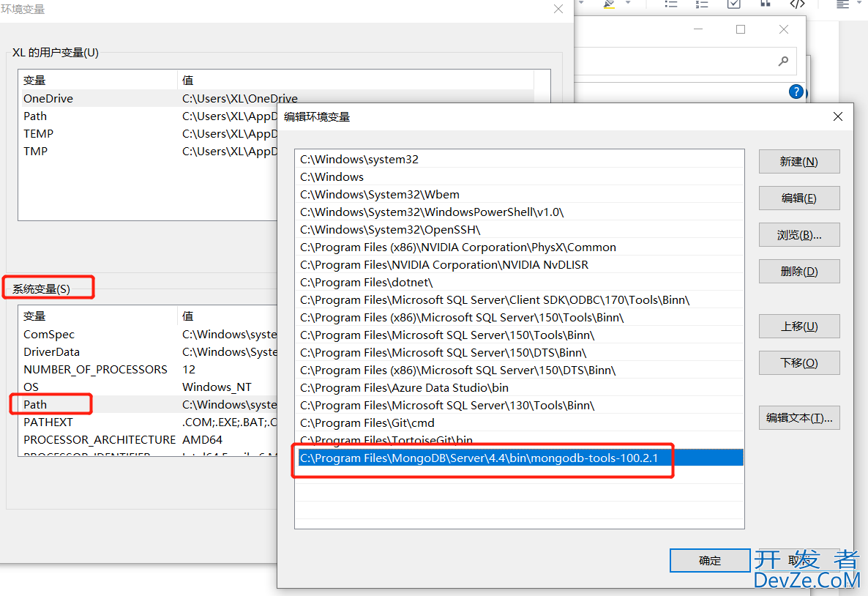Select Program Files\Microsoft SQL Server\150\DTS\Binn\ entry
This screenshot has width=868, height=596.
pyautogui.click(x=519, y=353)
